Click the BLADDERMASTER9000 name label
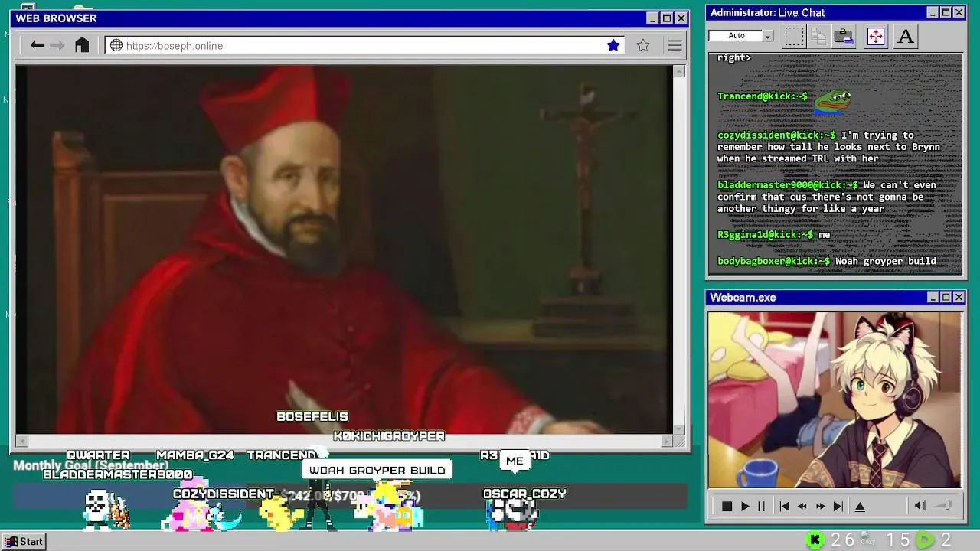 117,474
